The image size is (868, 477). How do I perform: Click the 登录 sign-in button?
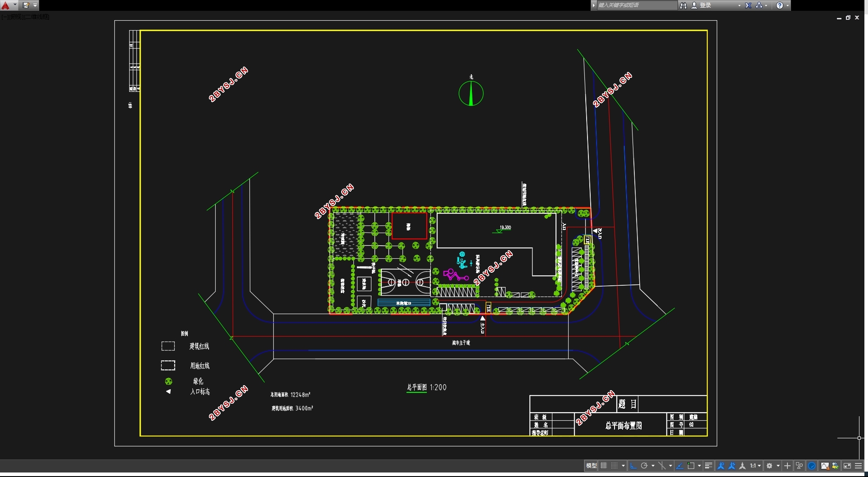701,5
